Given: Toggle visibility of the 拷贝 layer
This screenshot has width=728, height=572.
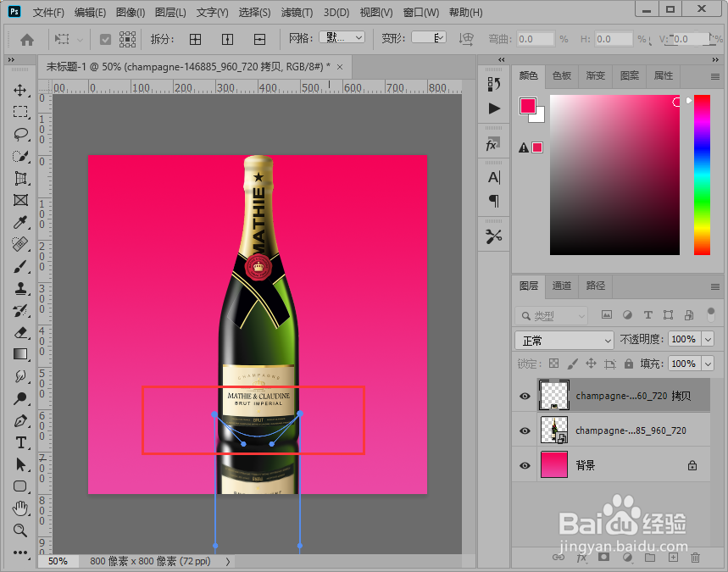Looking at the screenshot, I should (x=525, y=396).
